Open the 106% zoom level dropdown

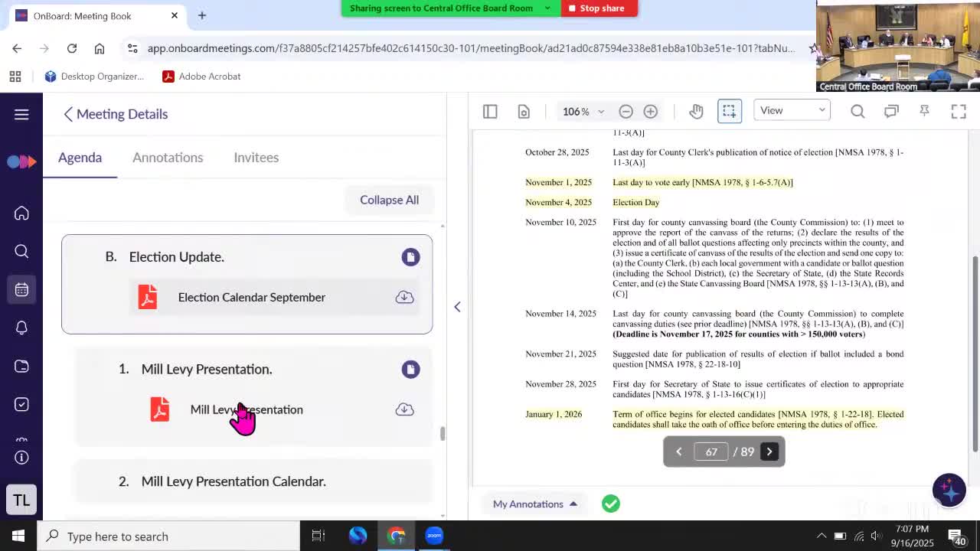point(583,112)
